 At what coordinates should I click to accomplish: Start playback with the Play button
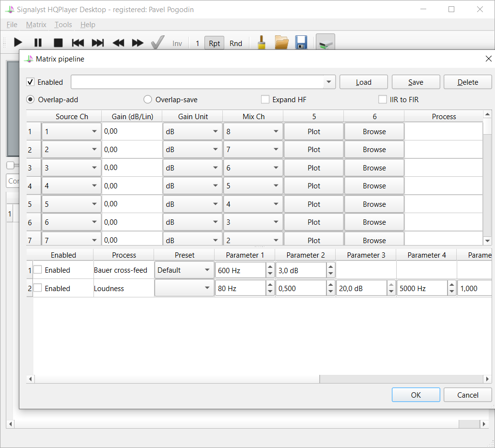[18, 43]
